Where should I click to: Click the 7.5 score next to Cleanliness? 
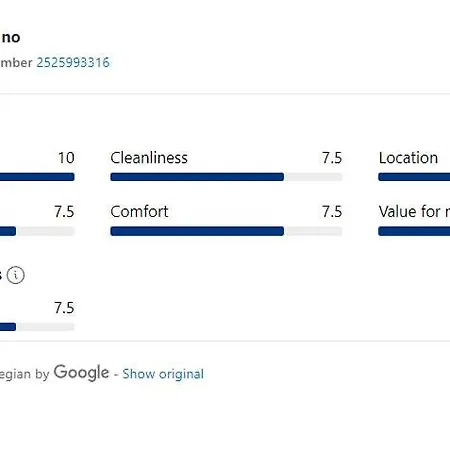coord(332,158)
